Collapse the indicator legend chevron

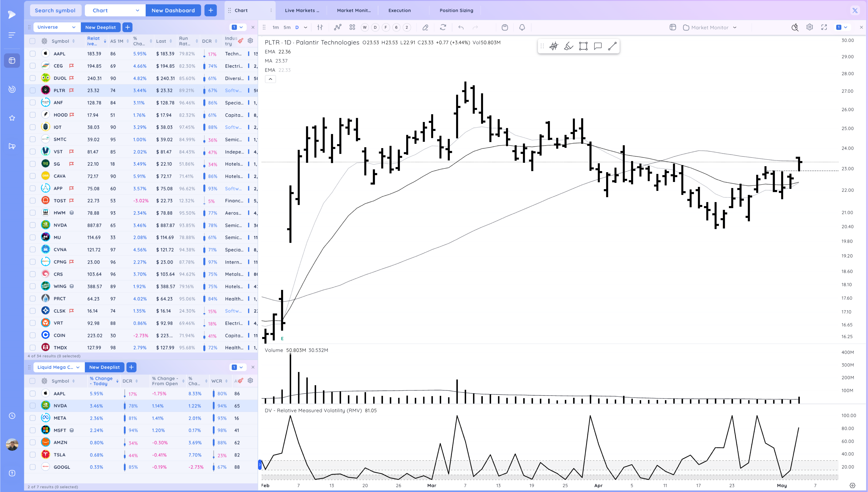[270, 79]
